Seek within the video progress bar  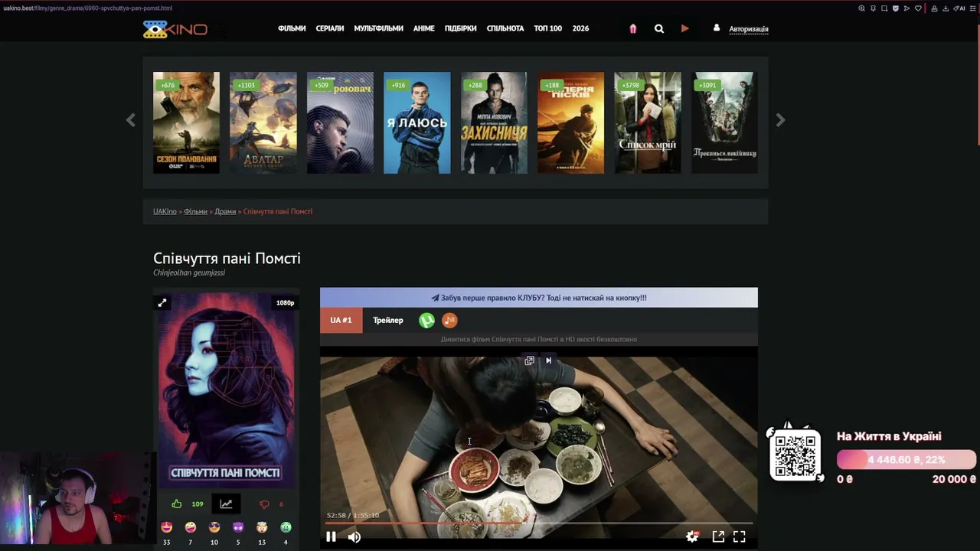[x=539, y=523]
